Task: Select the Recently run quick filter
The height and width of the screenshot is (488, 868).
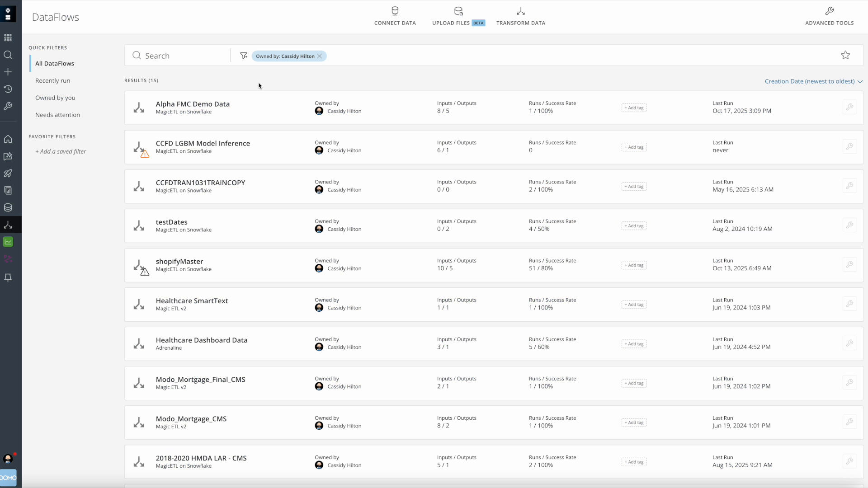Action: point(53,80)
